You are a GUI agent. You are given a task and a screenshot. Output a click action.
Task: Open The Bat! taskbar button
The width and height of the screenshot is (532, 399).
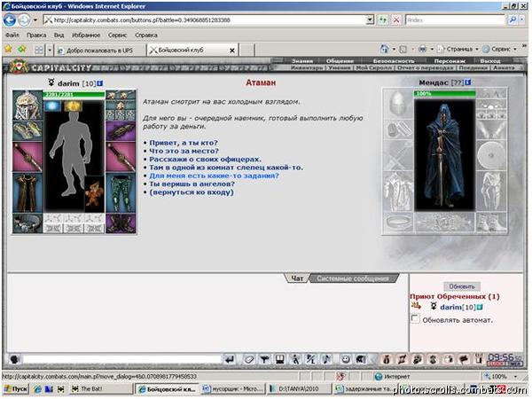(x=101, y=389)
